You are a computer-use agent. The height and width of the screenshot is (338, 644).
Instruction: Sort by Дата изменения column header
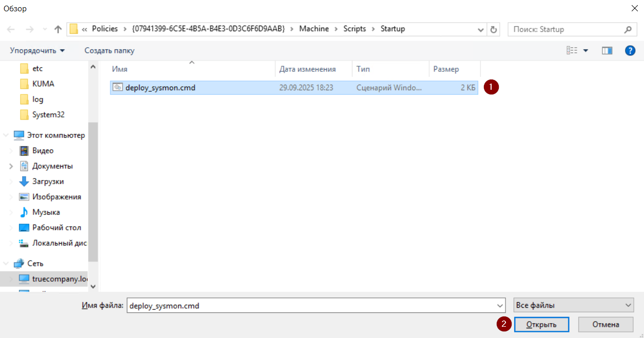pos(308,69)
